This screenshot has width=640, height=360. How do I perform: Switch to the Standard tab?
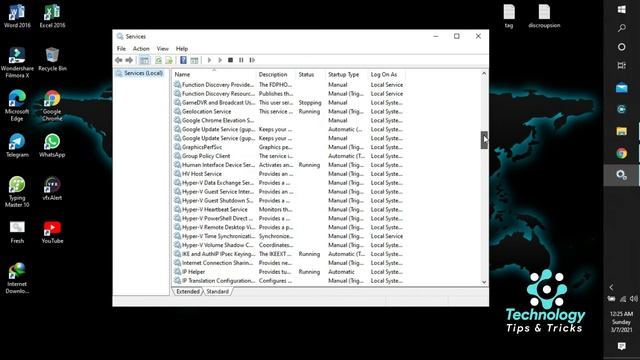(218, 291)
